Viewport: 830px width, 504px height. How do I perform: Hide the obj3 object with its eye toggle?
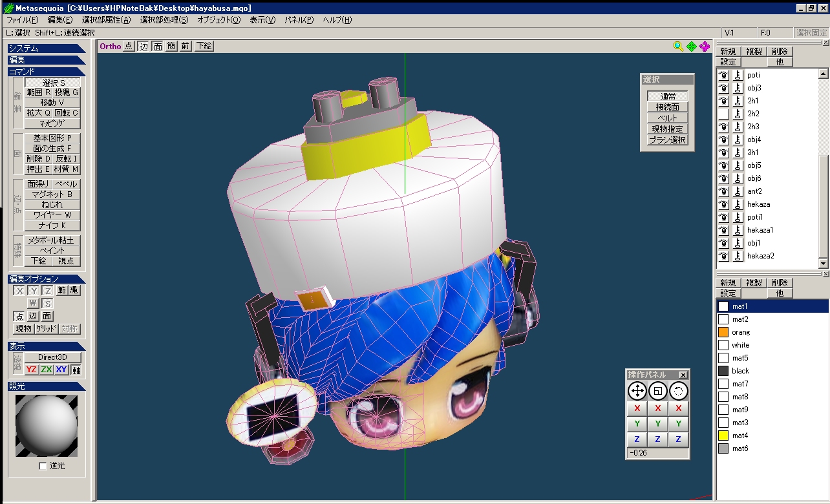[724, 88]
